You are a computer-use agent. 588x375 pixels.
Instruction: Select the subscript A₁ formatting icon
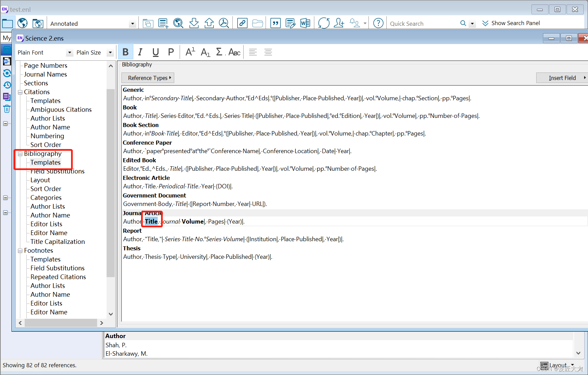coord(205,52)
